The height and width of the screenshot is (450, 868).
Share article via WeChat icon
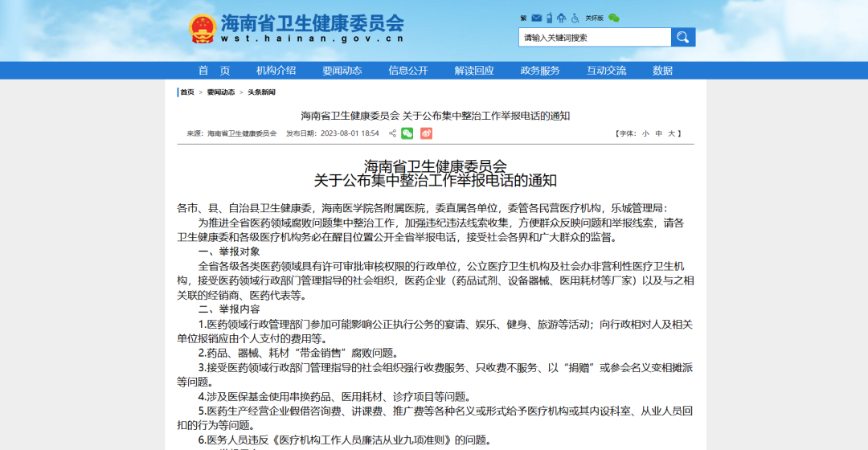click(x=407, y=133)
